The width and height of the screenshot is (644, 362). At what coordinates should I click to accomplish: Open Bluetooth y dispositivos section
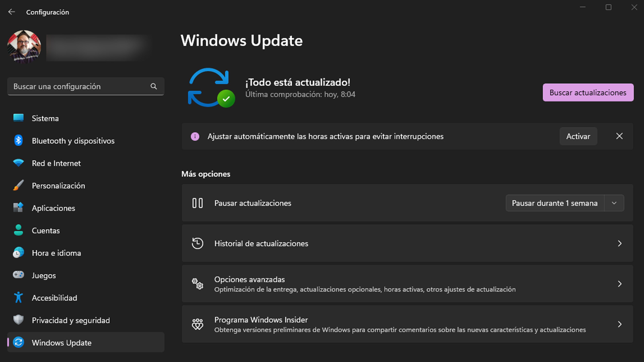click(86, 141)
